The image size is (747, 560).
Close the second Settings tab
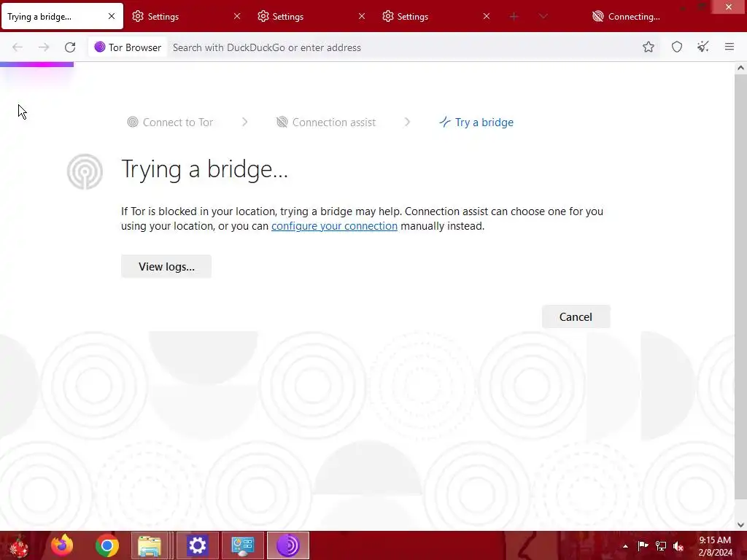(362, 16)
